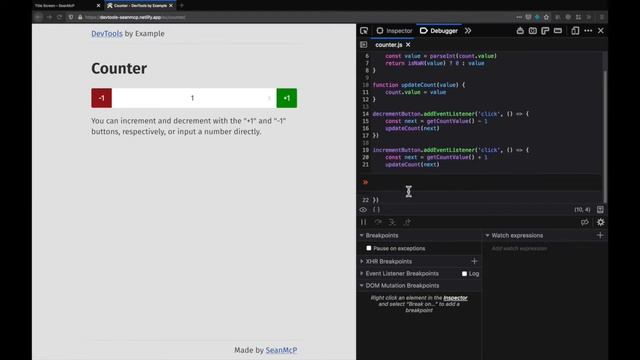
Task: Open the Inspector link in DOM mutation hint
Action: (455, 298)
